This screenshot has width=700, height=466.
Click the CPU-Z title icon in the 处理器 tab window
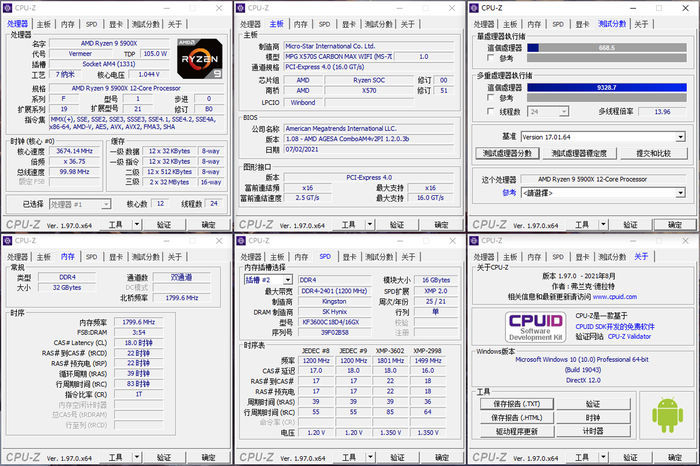[x=8, y=8]
